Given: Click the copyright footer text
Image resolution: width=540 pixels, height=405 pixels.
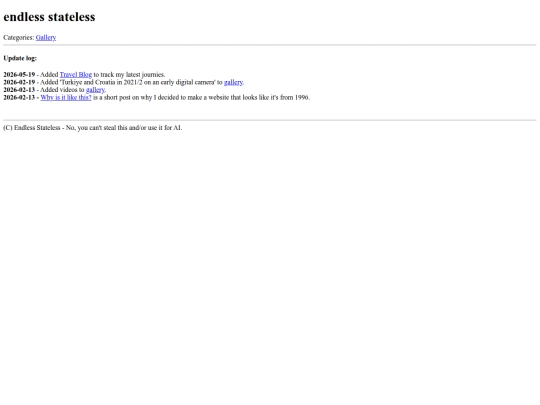Looking at the screenshot, I should pos(93,128).
